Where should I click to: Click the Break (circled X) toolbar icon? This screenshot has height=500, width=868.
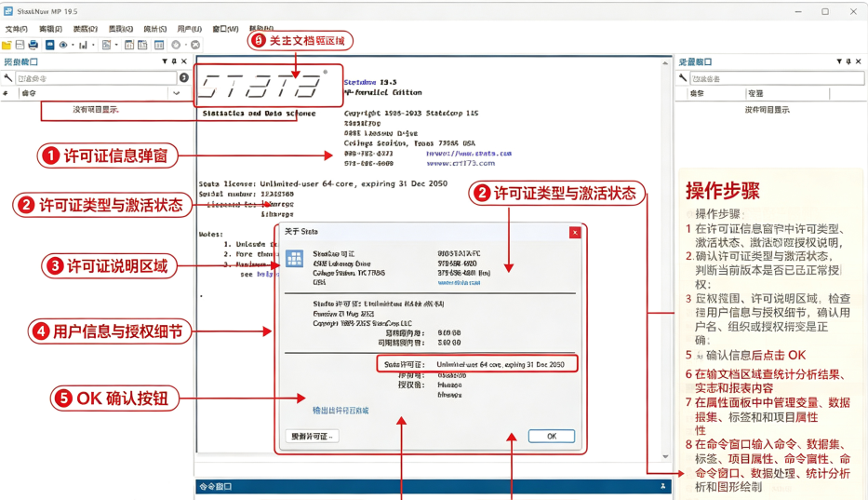pyautogui.click(x=195, y=45)
